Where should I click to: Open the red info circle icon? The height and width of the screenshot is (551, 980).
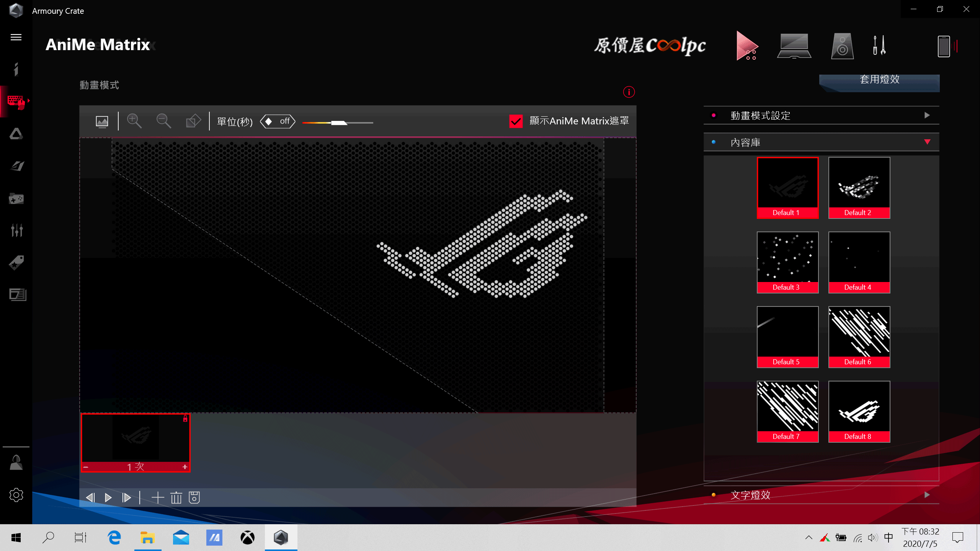tap(629, 92)
